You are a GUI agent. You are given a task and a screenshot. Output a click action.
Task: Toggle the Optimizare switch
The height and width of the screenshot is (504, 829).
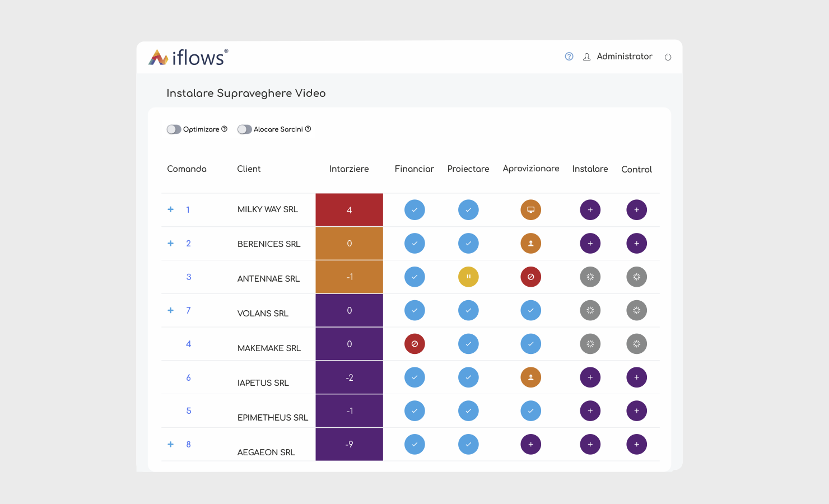click(174, 129)
